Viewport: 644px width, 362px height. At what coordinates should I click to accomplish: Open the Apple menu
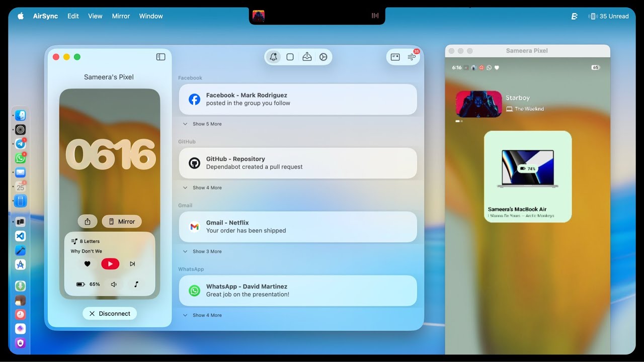[21, 16]
